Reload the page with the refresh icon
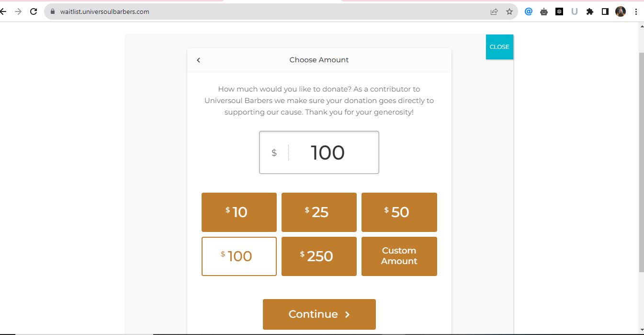The height and width of the screenshot is (335, 644). coord(34,12)
